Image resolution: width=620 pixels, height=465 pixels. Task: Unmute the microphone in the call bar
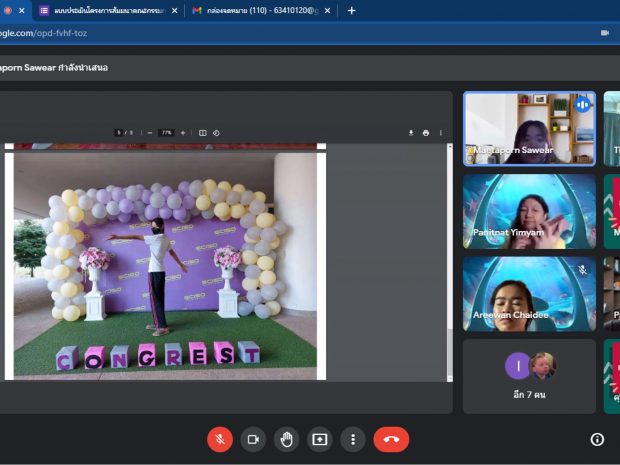(220, 439)
